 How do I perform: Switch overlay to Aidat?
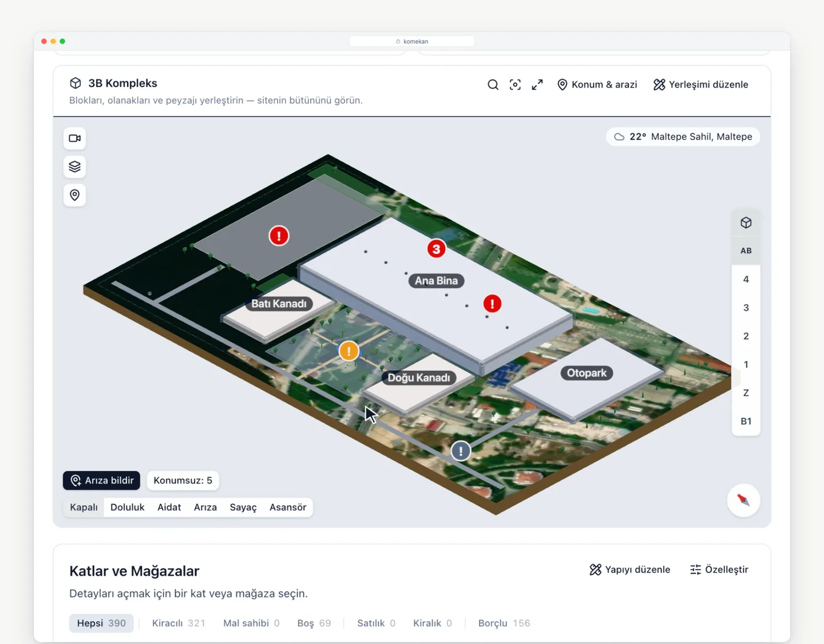coord(169,507)
